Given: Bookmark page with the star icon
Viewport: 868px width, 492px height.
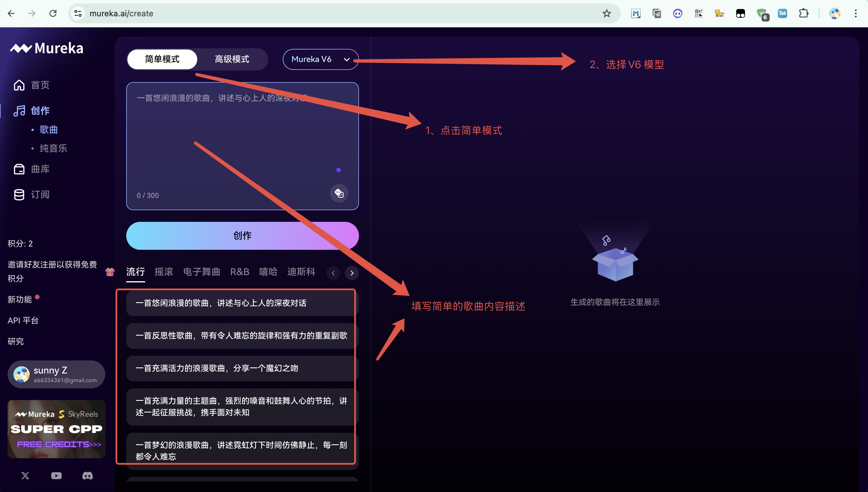Looking at the screenshot, I should 606,13.
